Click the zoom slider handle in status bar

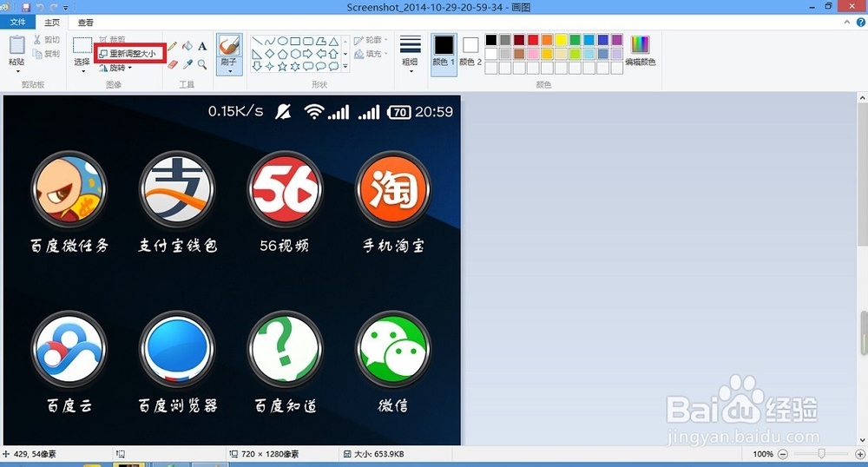(821, 454)
